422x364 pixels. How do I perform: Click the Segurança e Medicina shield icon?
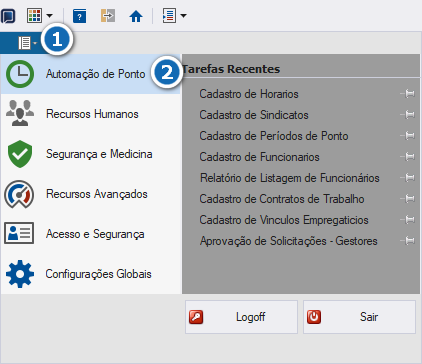pyautogui.click(x=20, y=154)
